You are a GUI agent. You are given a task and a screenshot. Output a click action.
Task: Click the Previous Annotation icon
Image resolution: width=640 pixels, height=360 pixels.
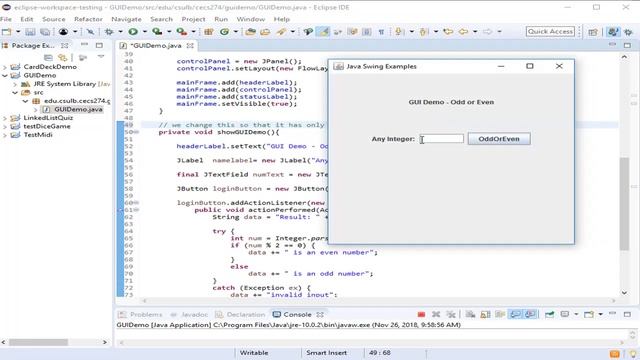(x=424, y=31)
